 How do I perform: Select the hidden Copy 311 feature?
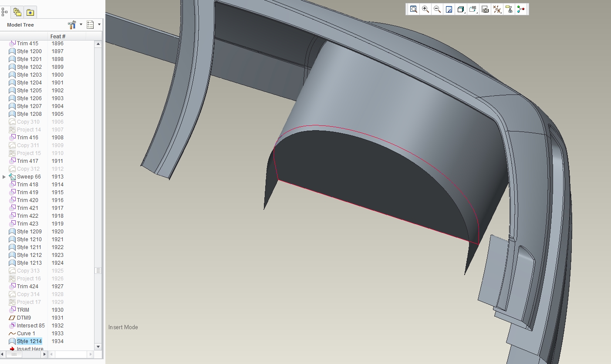point(28,145)
